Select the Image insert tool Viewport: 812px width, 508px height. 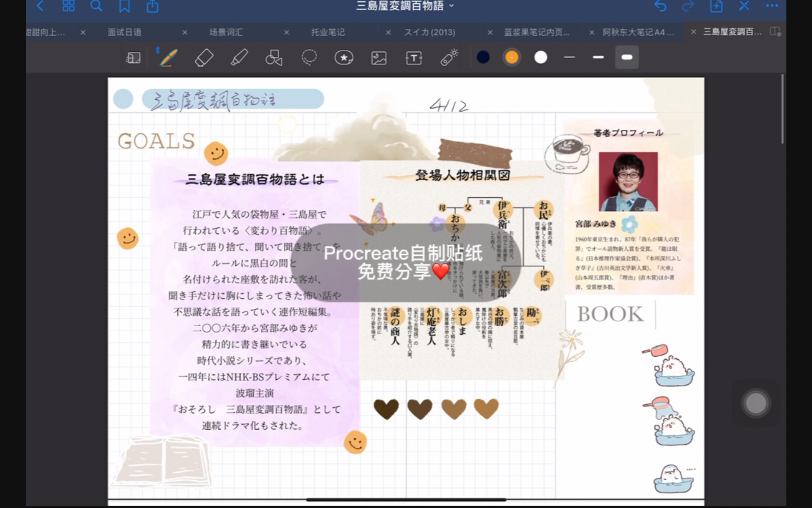click(379, 58)
